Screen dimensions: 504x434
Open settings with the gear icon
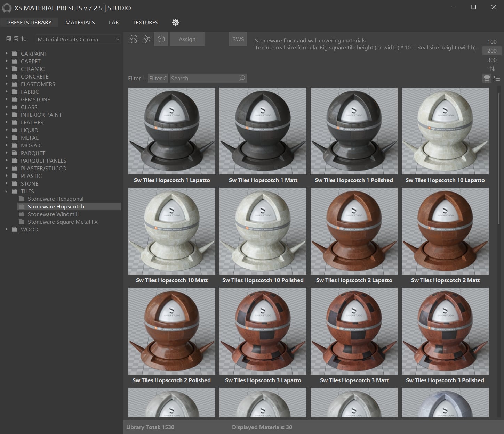click(176, 22)
